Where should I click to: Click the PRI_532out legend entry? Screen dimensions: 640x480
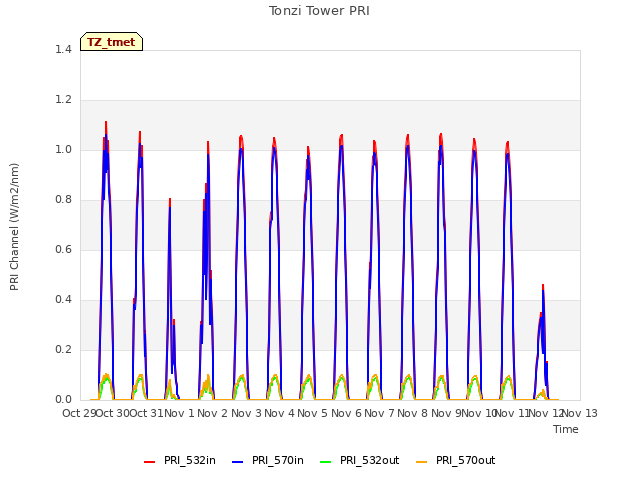tap(360, 460)
